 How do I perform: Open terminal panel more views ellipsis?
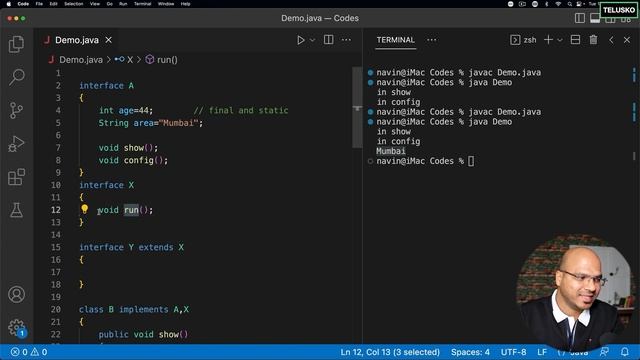click(x=431, y=40)
